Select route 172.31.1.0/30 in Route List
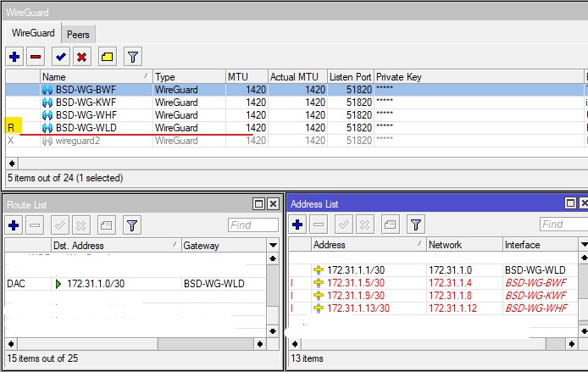The image size is (588, 372). (x=136, y=284)
